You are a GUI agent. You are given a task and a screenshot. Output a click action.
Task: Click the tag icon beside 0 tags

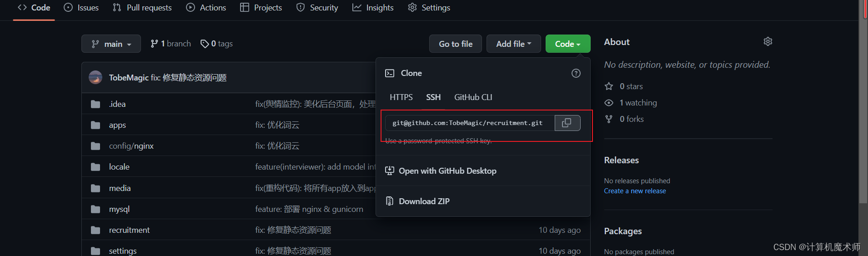pyautogui.click(x=205, y=44)
